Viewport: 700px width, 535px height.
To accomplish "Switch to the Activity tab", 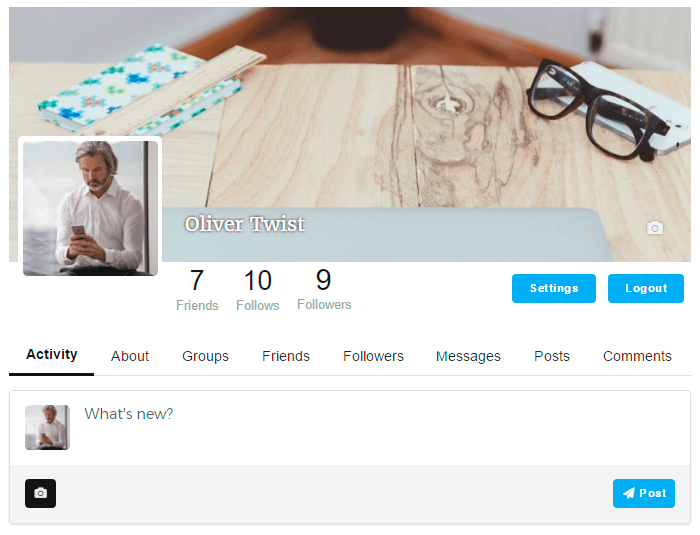I will 52,355.
